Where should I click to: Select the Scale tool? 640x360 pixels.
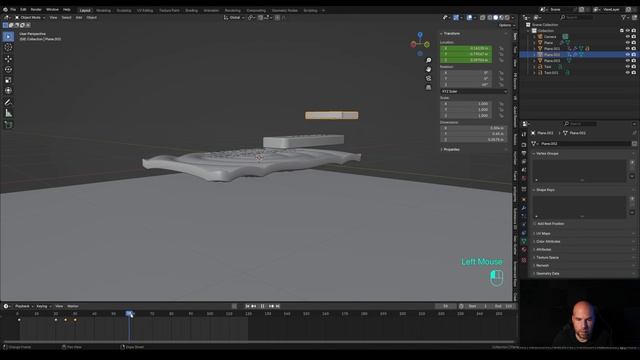8,80
